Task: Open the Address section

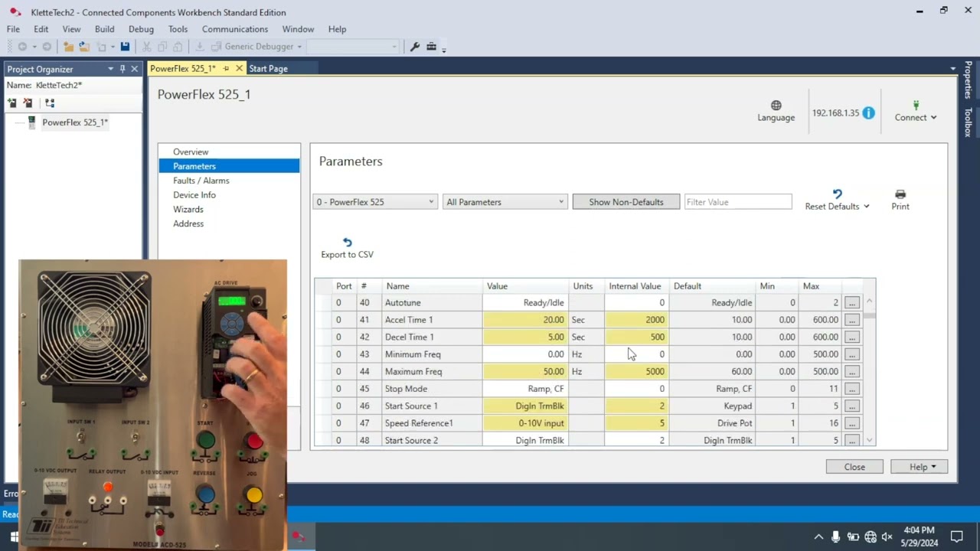Action: click(x=188, y=224)
